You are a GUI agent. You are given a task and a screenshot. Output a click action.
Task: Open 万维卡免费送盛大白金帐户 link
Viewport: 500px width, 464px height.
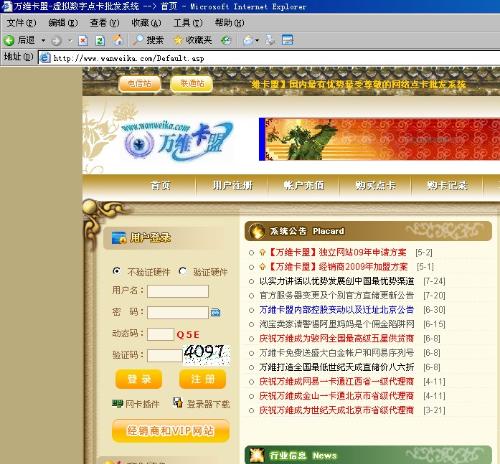click(x=337, y=353)
